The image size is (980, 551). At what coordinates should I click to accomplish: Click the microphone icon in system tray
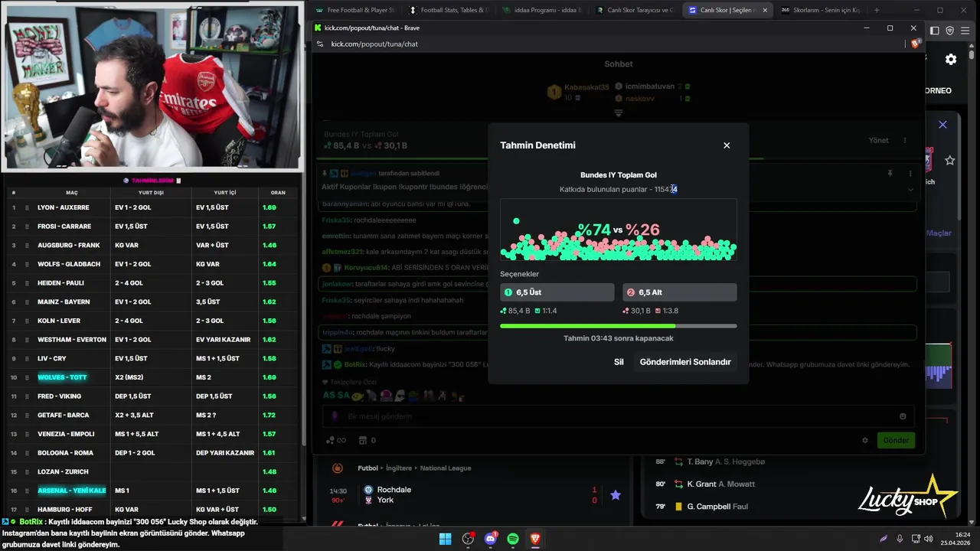pos(900,539)
